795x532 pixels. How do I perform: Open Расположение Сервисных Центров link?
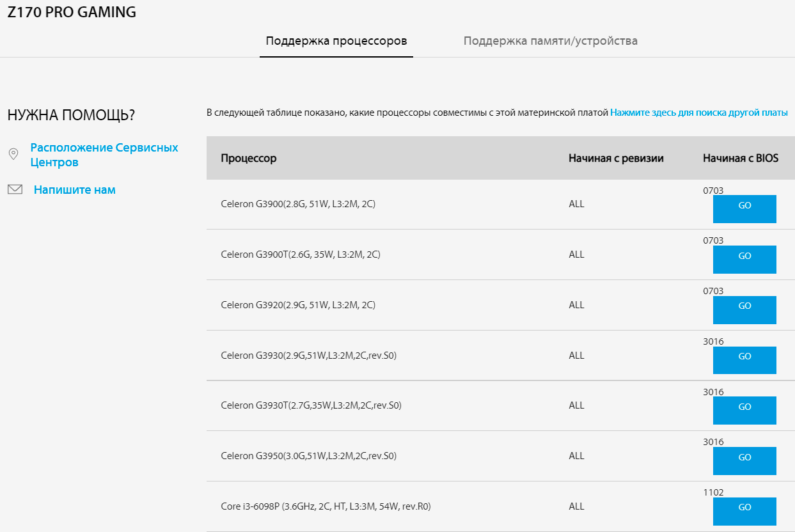pos(104,155)
